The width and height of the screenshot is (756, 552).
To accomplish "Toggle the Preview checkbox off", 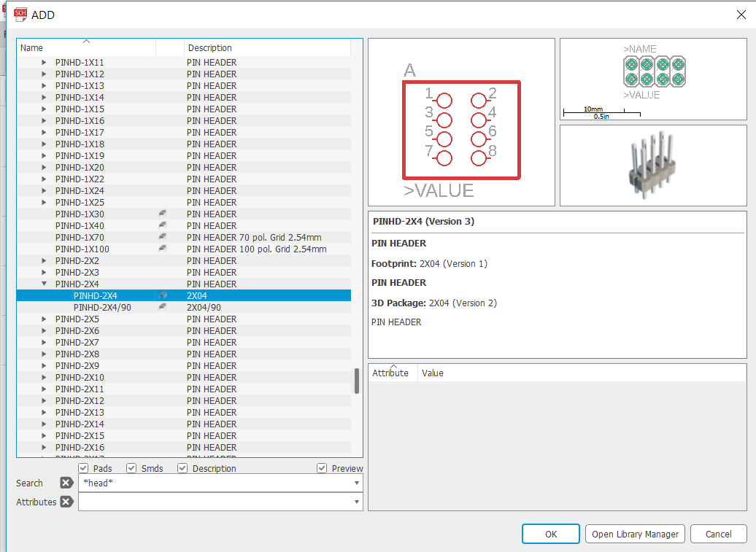I will (322, 468).
